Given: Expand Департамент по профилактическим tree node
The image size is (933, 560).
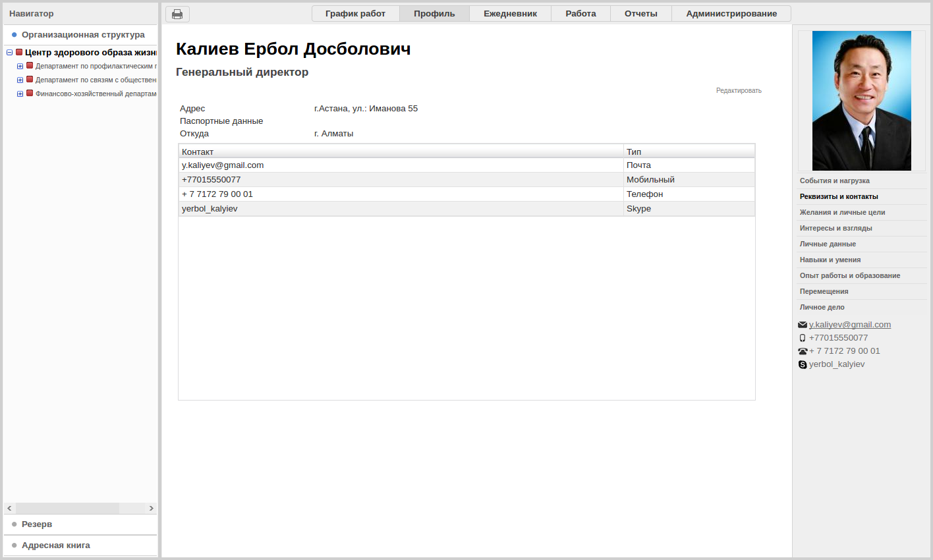Looking at the screenshot, I should 20,67.
